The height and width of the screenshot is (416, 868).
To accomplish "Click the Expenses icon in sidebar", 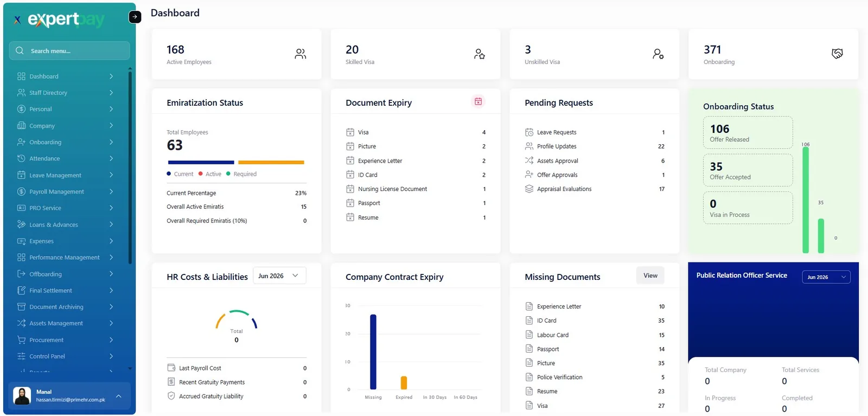I will click(x=21, y=241).
